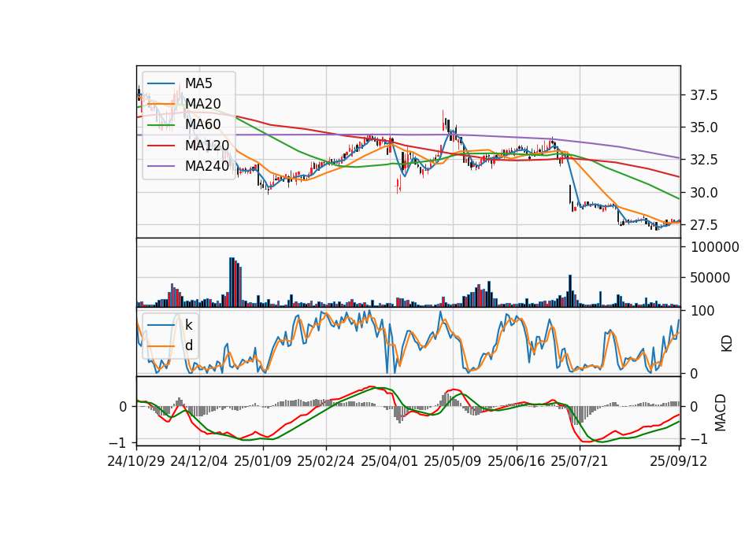This screenshot has height=543, width=756.
Task: Click the 50000 volume axis value
Action: tap(710, 278)
